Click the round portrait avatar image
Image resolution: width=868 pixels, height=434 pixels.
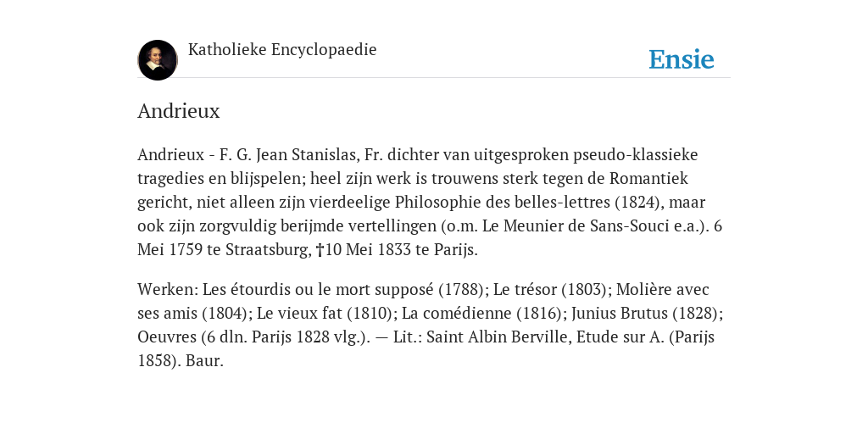(158, 60)
